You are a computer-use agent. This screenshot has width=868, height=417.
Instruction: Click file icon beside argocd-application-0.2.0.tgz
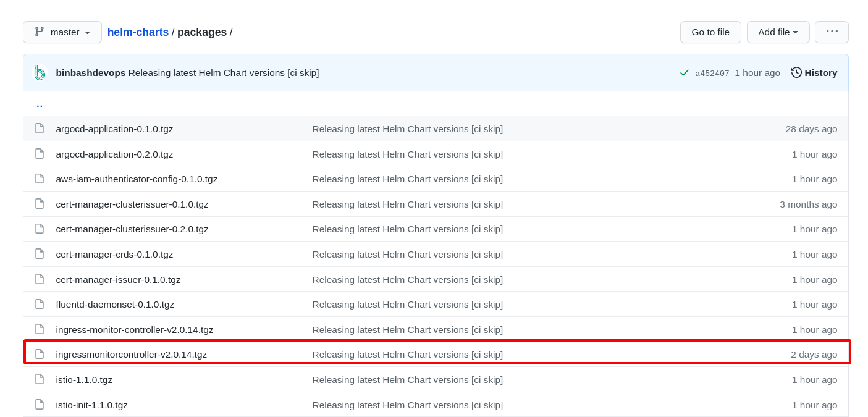point(40,154)
